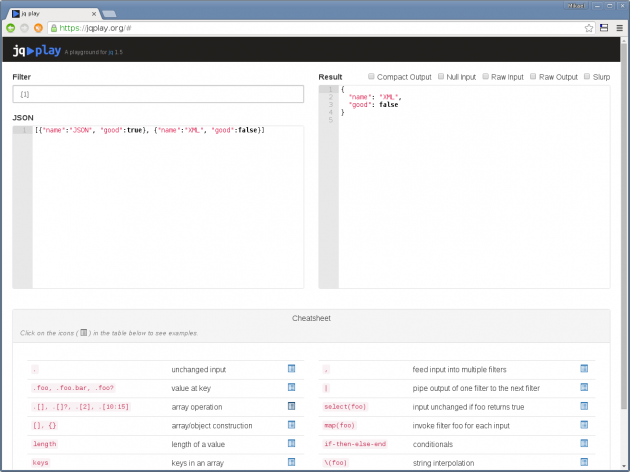
Task: Open a new browser tab
Action: [109, 14]
